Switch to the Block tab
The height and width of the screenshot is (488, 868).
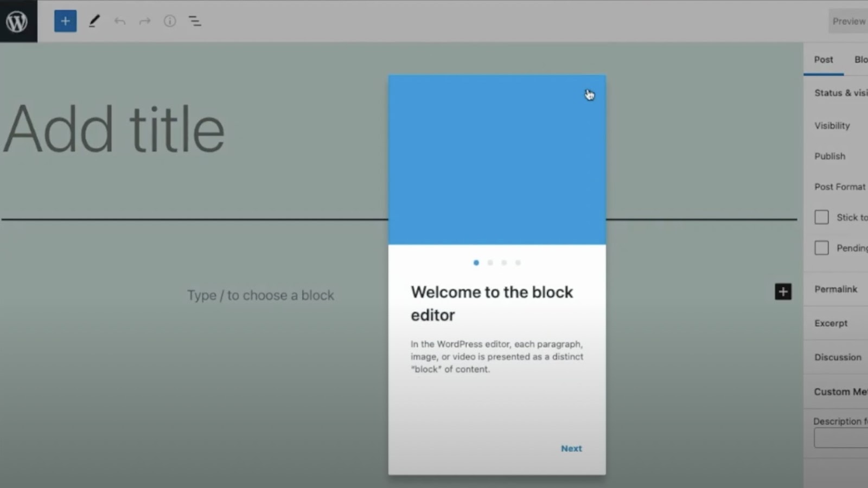860,60
